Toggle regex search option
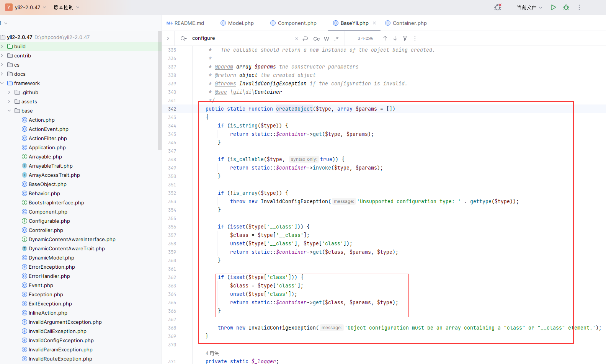 coord(336,39)
